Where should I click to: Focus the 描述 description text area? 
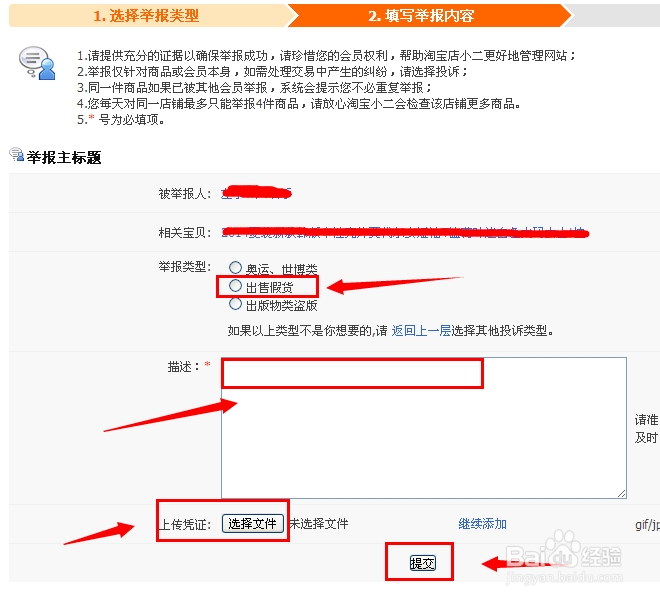[x=424, y=428]
